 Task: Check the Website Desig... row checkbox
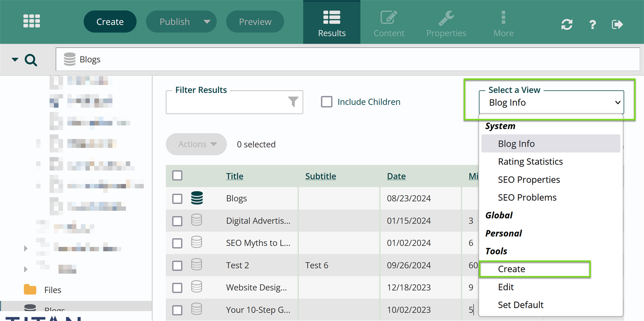177,287
